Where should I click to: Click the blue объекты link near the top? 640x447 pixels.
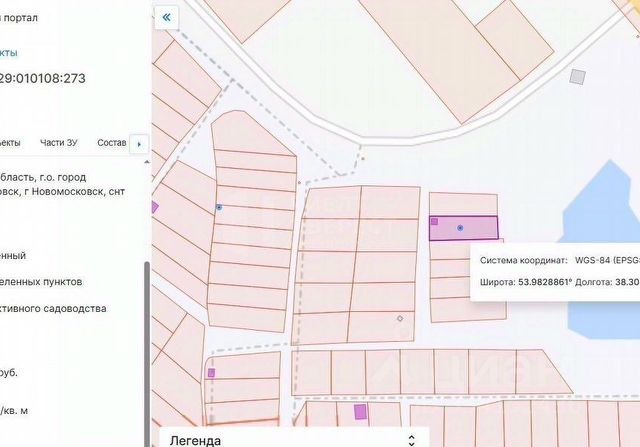tap(9, 53)
